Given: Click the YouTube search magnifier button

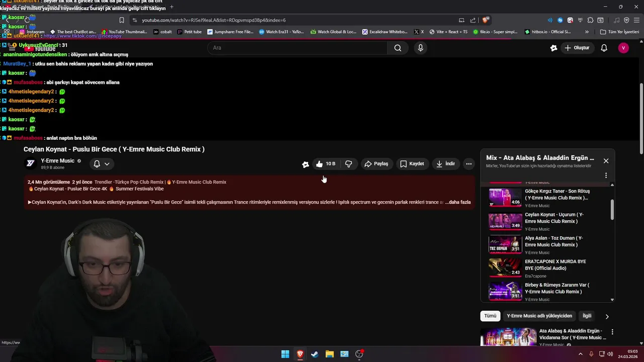Looking at the screenshot, I should click(x=398, y=48).
